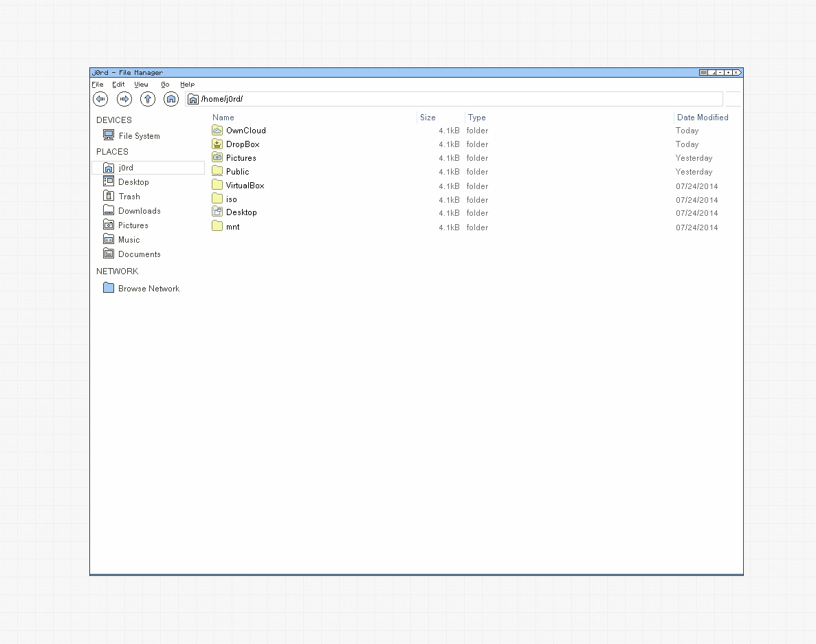Select the mnt file name
The height and width of the screenshot is (644, 816).
coord(232,227)
